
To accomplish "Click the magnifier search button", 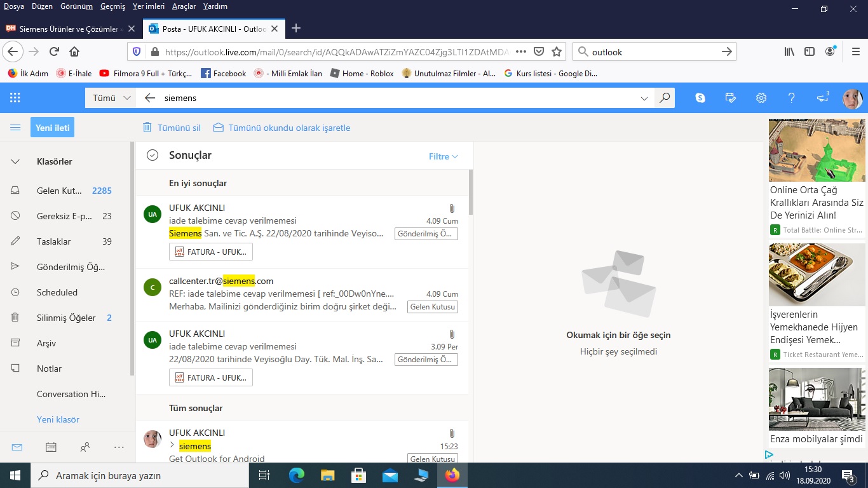I will point(665,98).
